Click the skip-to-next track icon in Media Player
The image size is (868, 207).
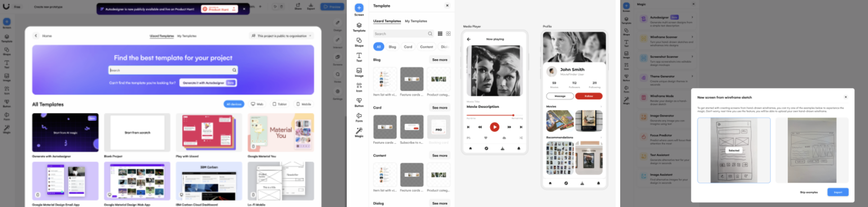click(x=521, y=127)
